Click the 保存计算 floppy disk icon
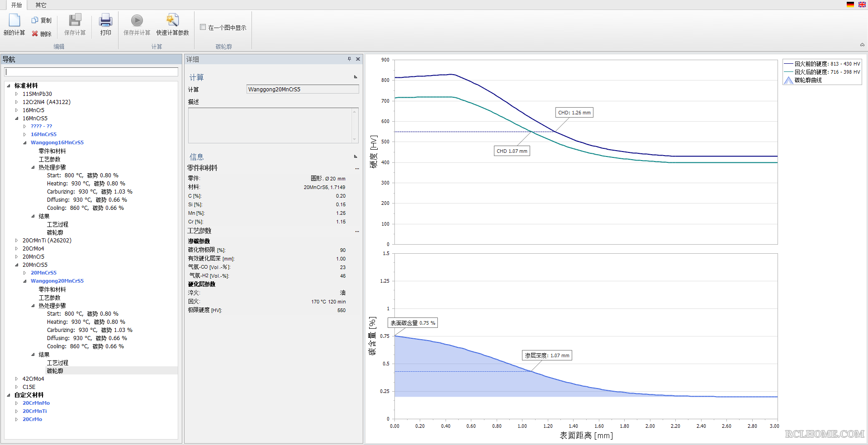868x445 pixels. [x=75, y=20]
